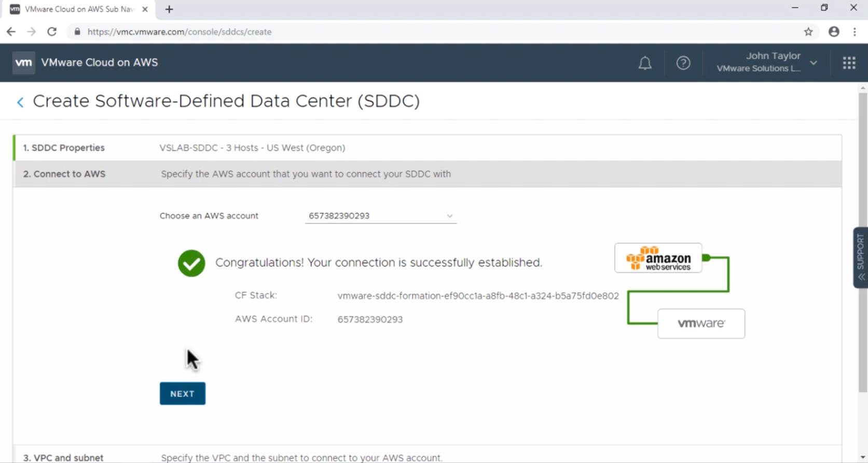The height and width of the screenshot is (463, 868).
Task: Select the VMware Cloud on AWS browser tab
Action: [x=79, y=9]
